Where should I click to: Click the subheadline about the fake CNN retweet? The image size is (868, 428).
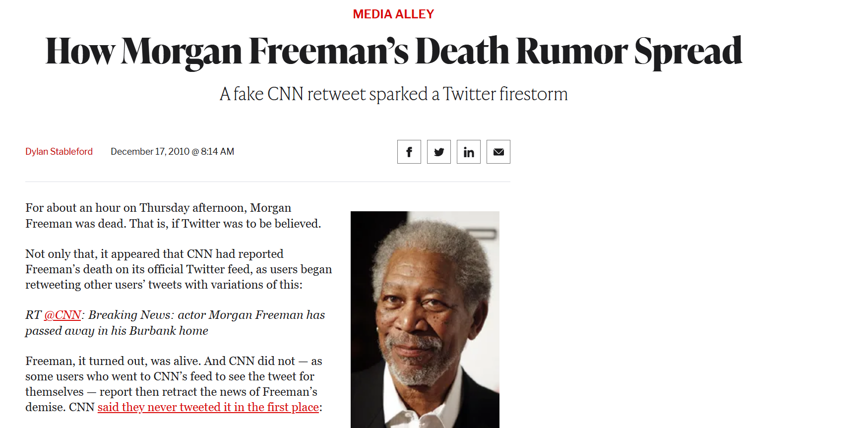tap(393, 94)
